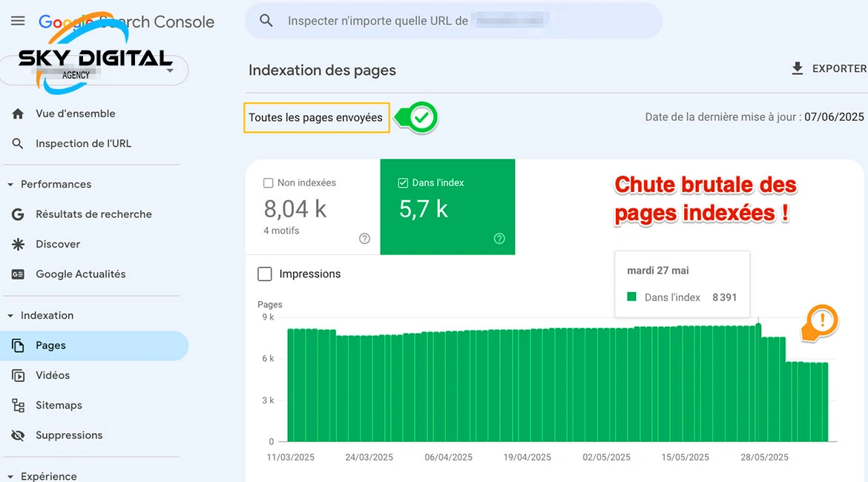
Task: Open Résultats de recherche report
Action: click(x=94, y=214)
